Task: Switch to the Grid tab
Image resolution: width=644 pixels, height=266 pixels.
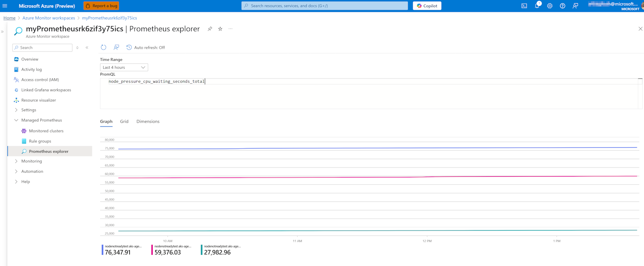Action: (124, 121)
